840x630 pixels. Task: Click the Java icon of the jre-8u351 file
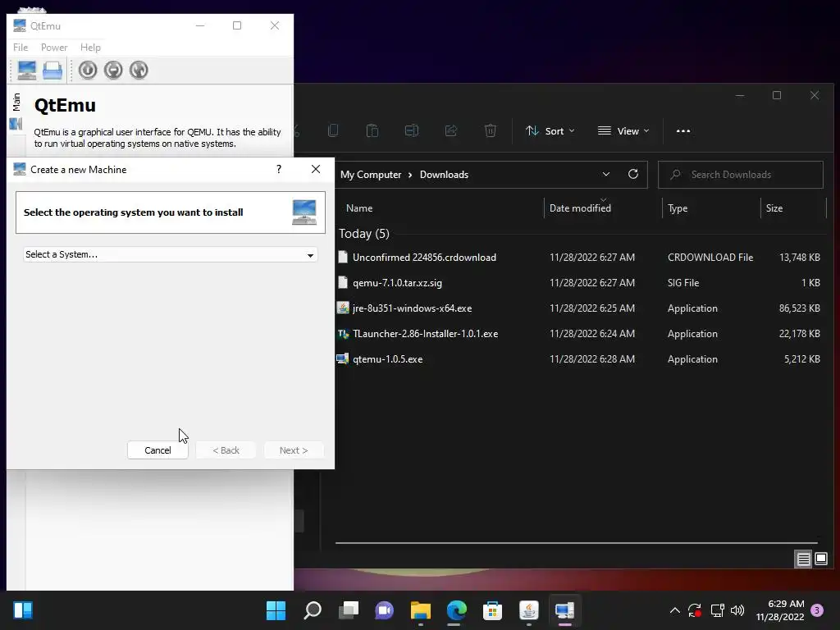click(343, 308)
